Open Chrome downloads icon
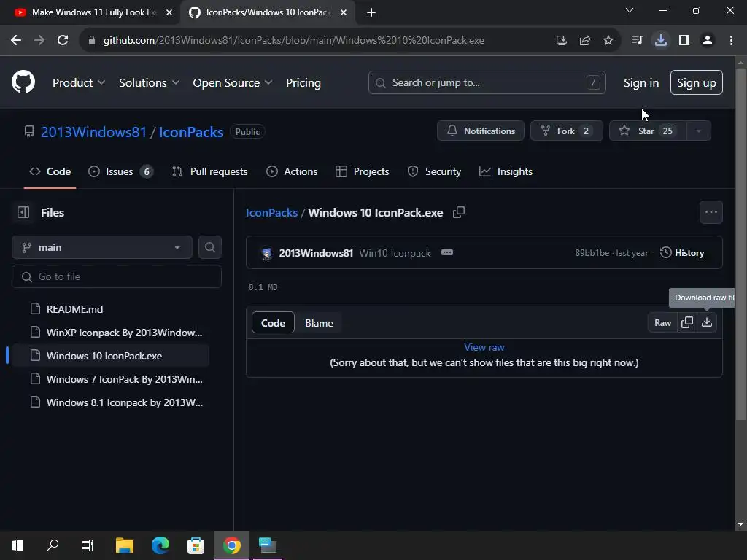The width and height of the screenshot is (747, 560). (x=660, y=41)
